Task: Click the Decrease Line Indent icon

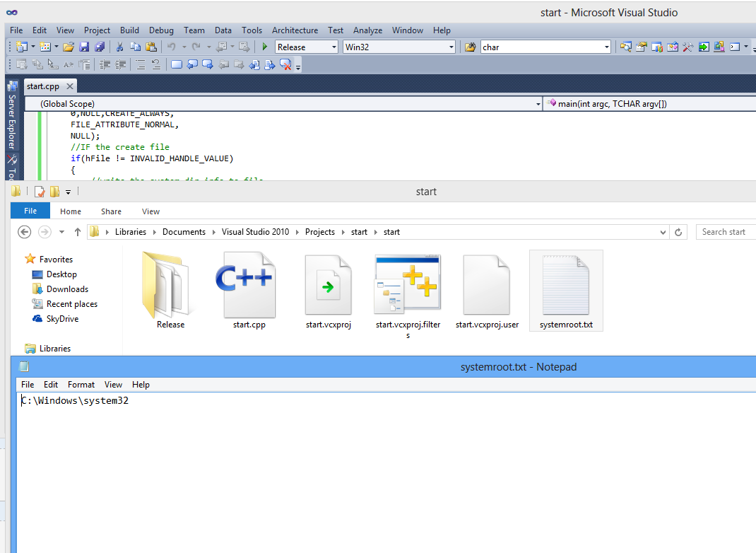Action: pyautogui.click(x=105, y=64)
